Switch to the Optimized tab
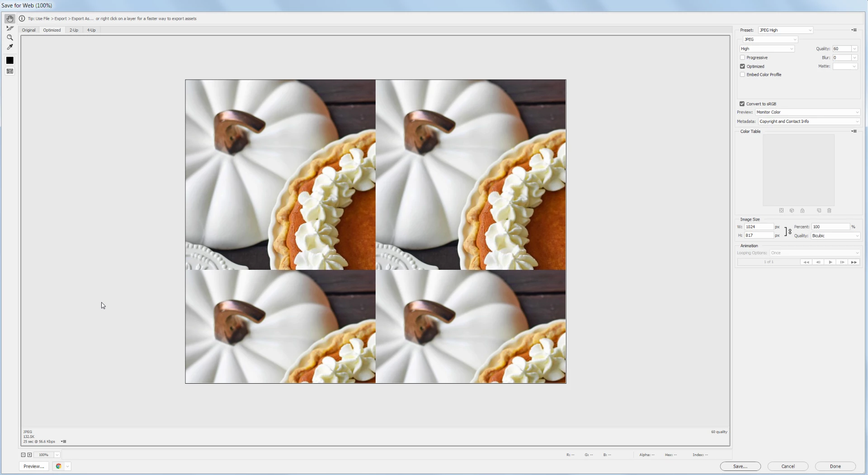 point(52,30)
